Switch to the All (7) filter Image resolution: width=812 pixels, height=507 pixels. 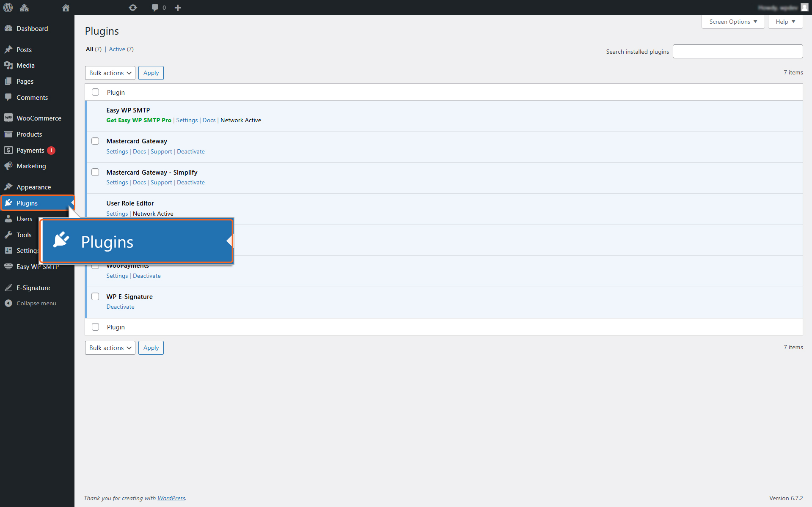coord(94,49)
